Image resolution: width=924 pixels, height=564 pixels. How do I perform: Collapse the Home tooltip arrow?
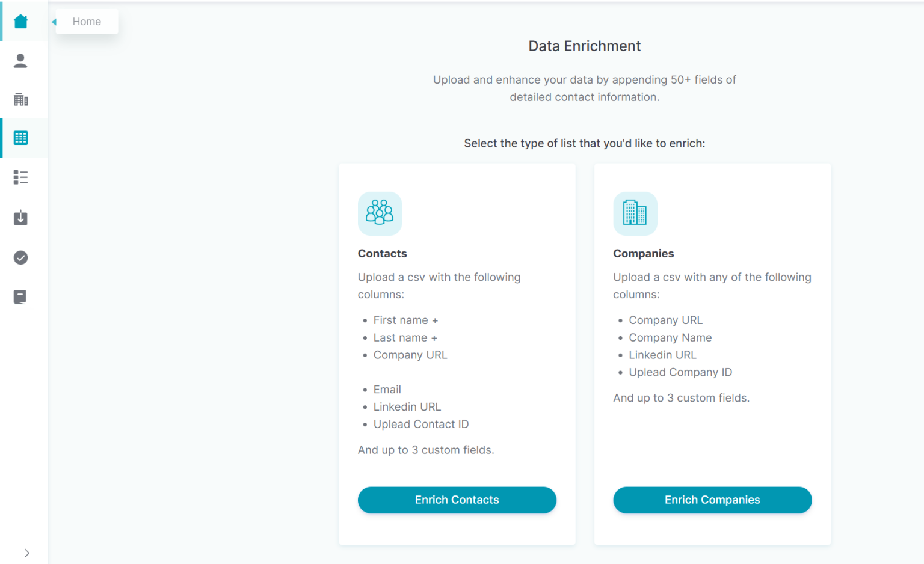coord(53,21)
